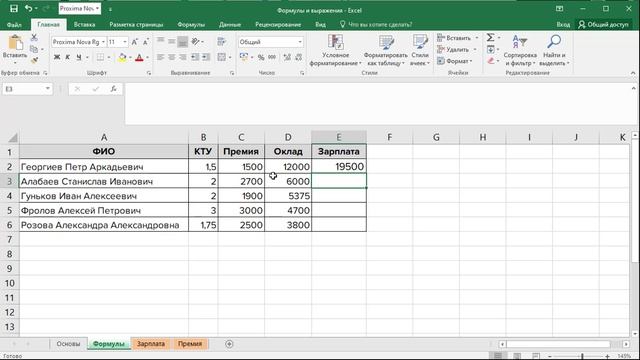Apply percent style with % icon
Image resolution: width=640 pixels, height=360 pixels.
pyautogui.click(x=261, y=58)
